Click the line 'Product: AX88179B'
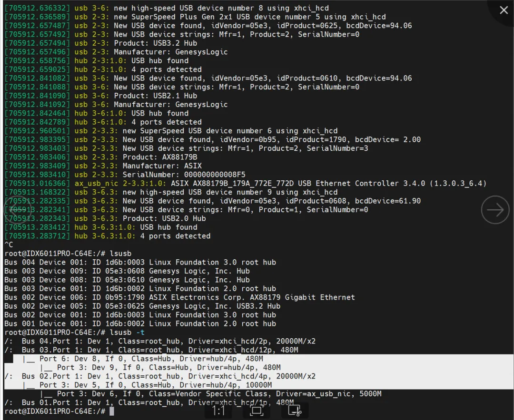The width and height of the screenshot is (514, 420). pyautogui.click(x=101, y=157)
